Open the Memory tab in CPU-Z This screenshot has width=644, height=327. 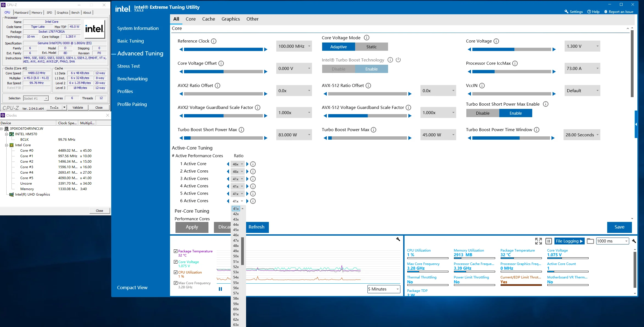coord(37,12)
